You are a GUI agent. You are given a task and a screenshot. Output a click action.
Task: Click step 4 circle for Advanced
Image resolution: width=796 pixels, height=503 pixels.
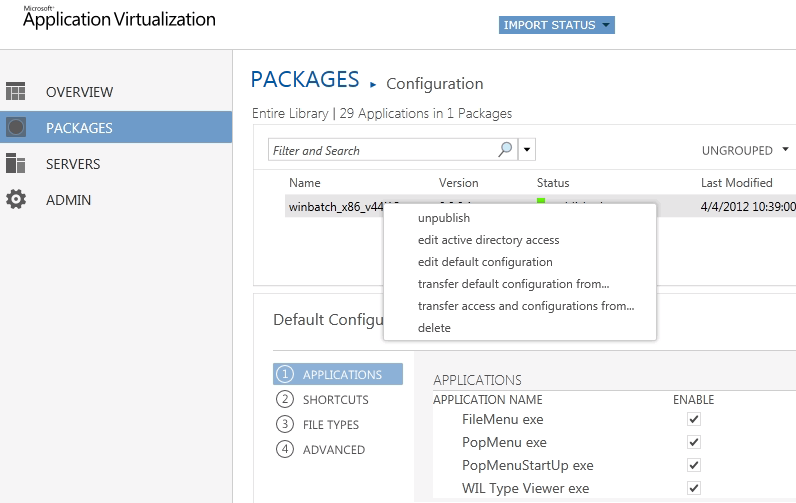(285, 449)
